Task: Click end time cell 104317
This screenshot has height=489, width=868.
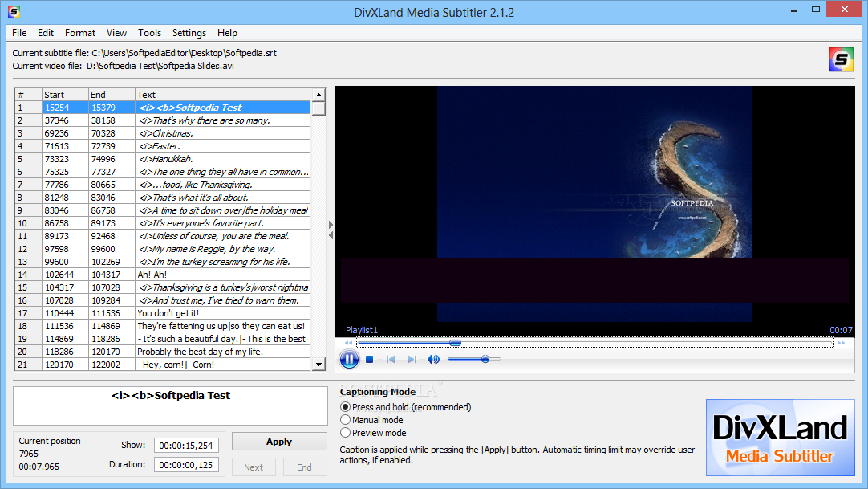Action: (112, 274)
